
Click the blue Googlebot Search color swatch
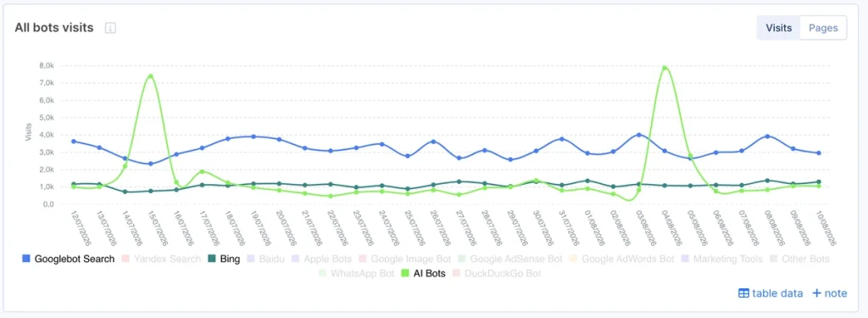[26, 259]
